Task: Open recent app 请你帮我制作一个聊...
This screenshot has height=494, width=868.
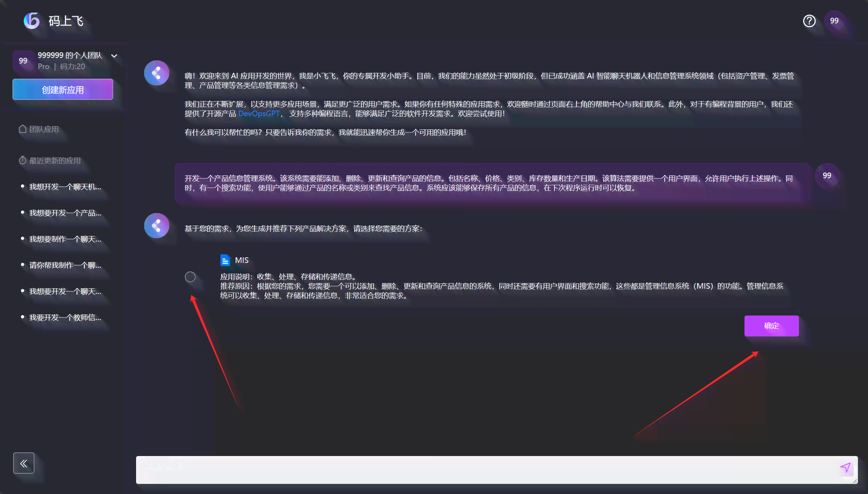Action: (x=65, y=265)
